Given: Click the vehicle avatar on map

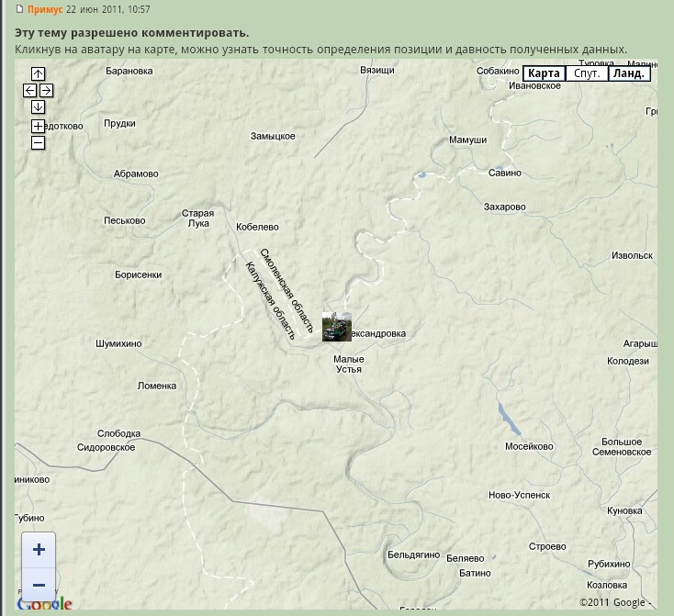Looking at the screenshot, I should coord(337,327).
